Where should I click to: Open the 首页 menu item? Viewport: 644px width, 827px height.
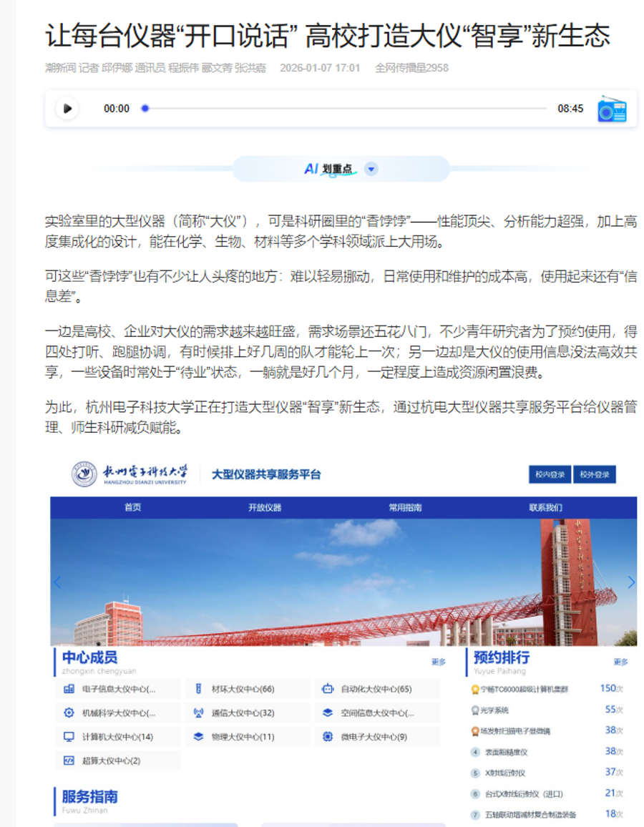pos(132,508)
